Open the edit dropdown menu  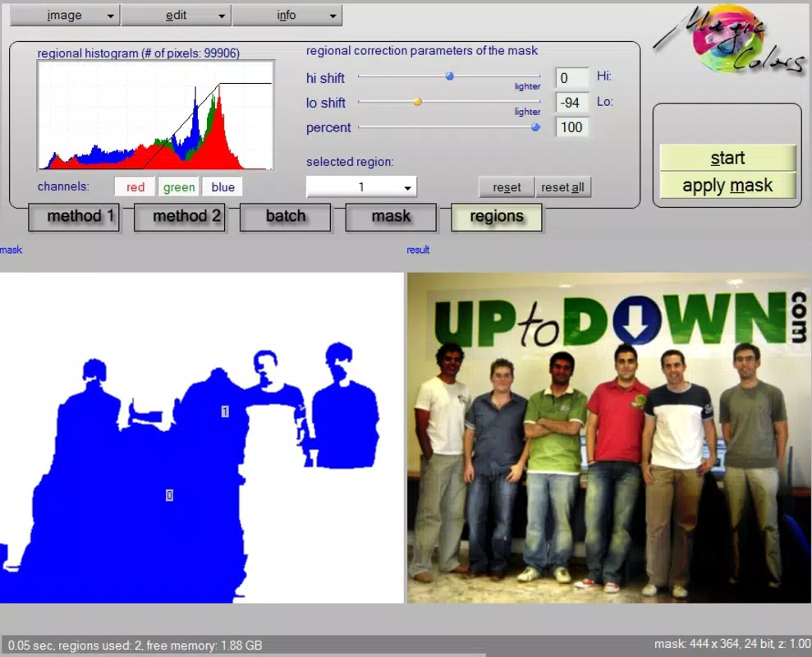[176, 16]
